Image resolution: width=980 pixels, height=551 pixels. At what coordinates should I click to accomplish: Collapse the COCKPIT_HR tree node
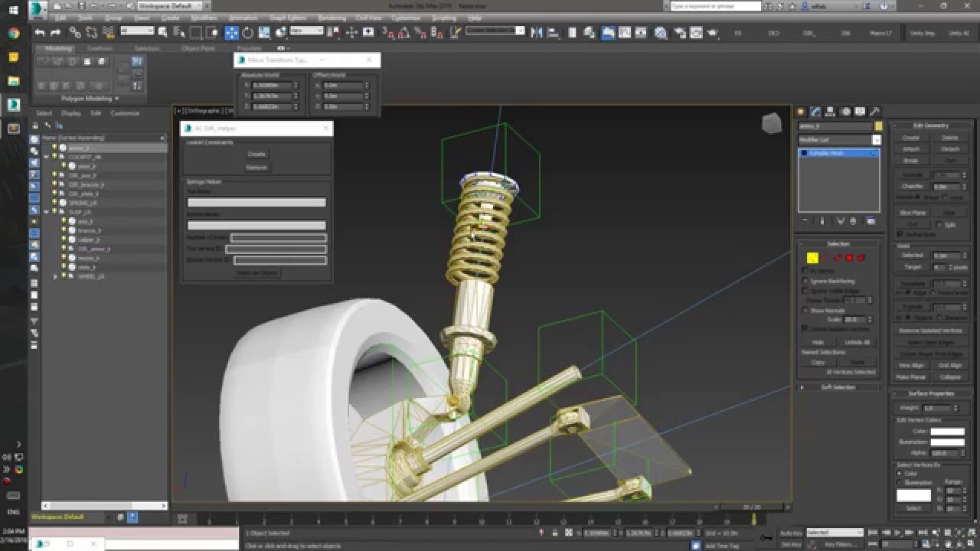coord(46,157)
